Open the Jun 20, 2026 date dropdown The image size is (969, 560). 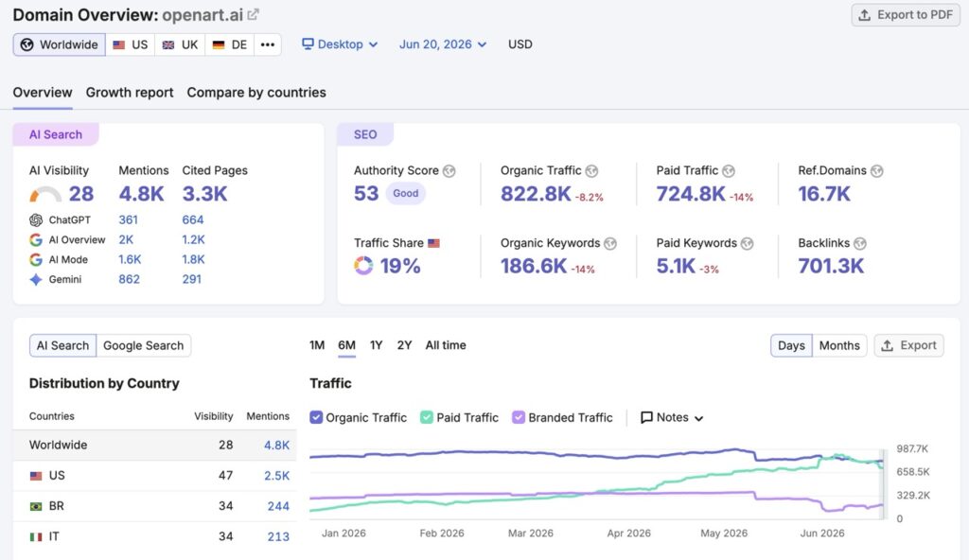(x=443, y=44)
